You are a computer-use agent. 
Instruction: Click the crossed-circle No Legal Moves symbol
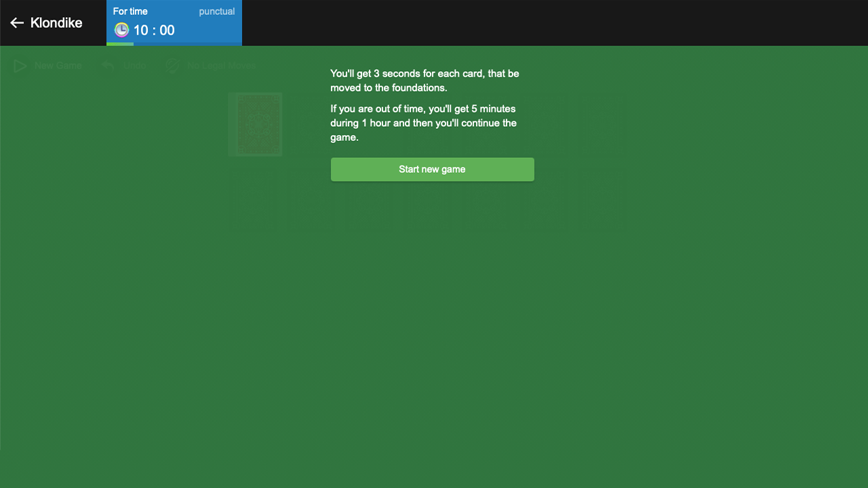pyautogui.click(x=172, y=66)
